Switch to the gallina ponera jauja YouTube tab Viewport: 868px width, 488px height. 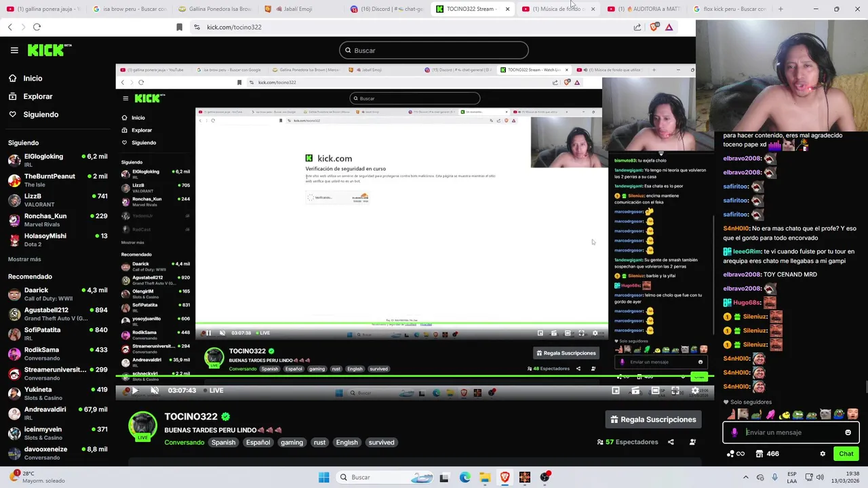pos(43,9)
